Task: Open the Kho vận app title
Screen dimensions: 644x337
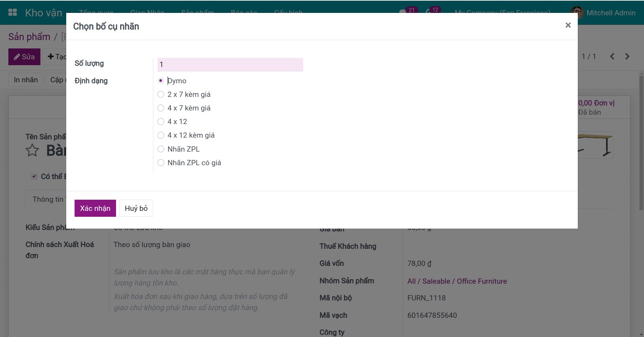Action: [x=44, y=13]
